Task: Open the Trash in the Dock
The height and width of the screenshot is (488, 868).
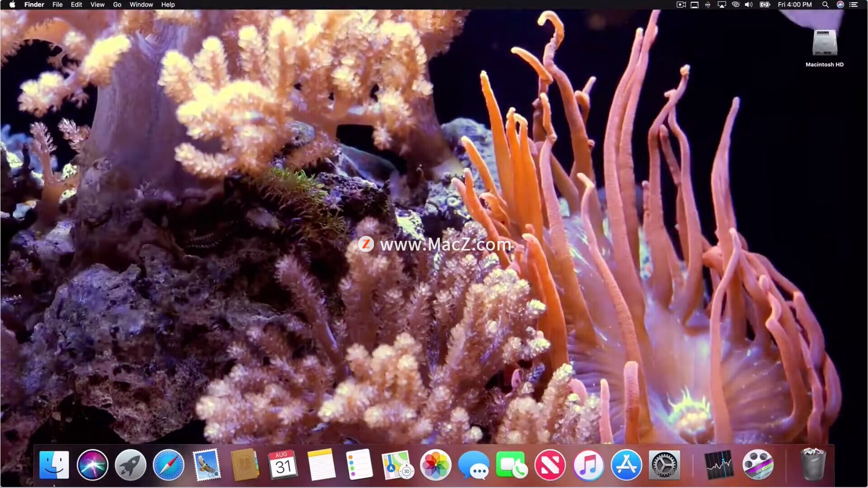Action: coord(813,464)
